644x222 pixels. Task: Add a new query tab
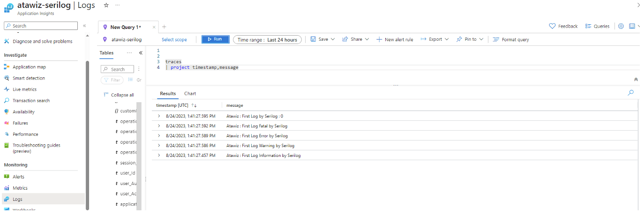pyautogui.click(x=164, y=27)
